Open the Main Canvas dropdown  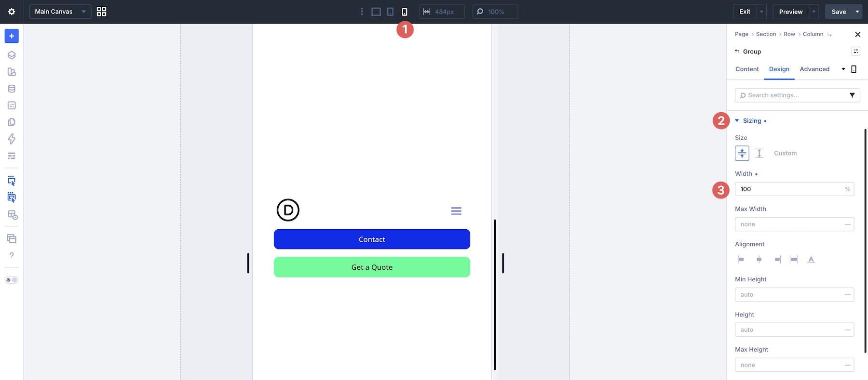(60, 12)
